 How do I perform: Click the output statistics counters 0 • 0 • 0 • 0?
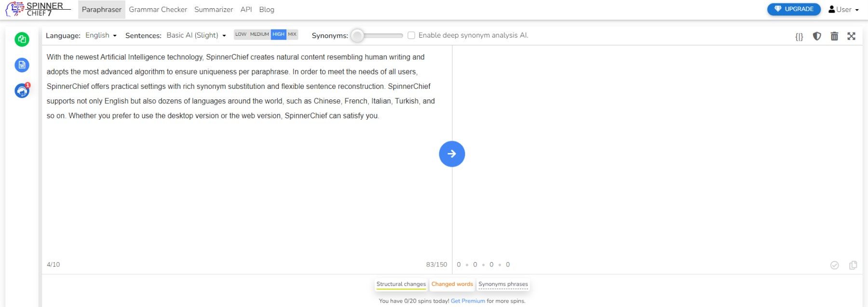point(483,265)
